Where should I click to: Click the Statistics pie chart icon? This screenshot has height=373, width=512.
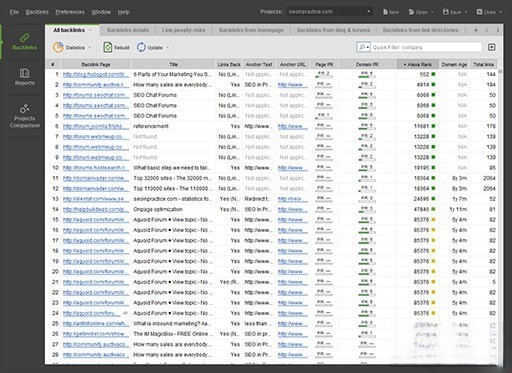[x=58, y=47]
